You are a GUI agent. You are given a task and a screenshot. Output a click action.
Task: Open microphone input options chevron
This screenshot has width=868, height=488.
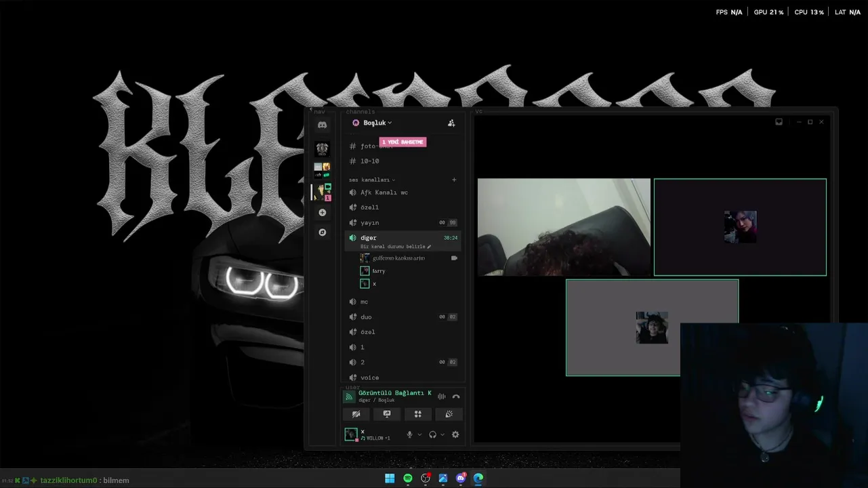(x=419, y=434)
